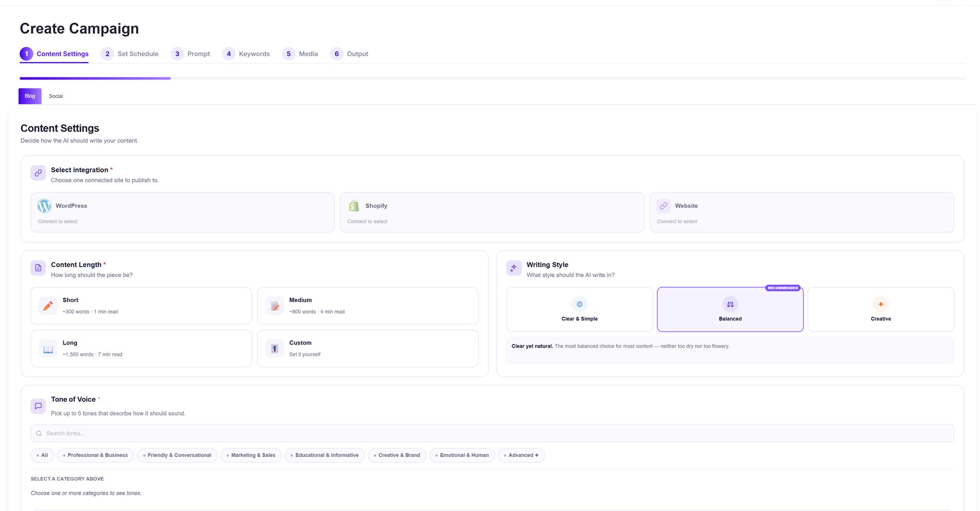The width and height of the screenshot is (980, 511).
Task: Click the Short length pencil icon
Action: [48, 306]
